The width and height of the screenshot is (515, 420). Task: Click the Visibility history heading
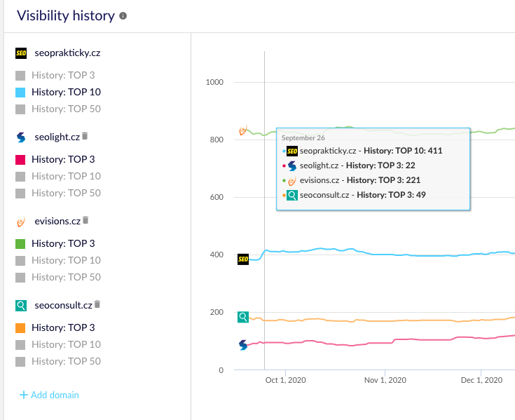(x=66, y=15)
